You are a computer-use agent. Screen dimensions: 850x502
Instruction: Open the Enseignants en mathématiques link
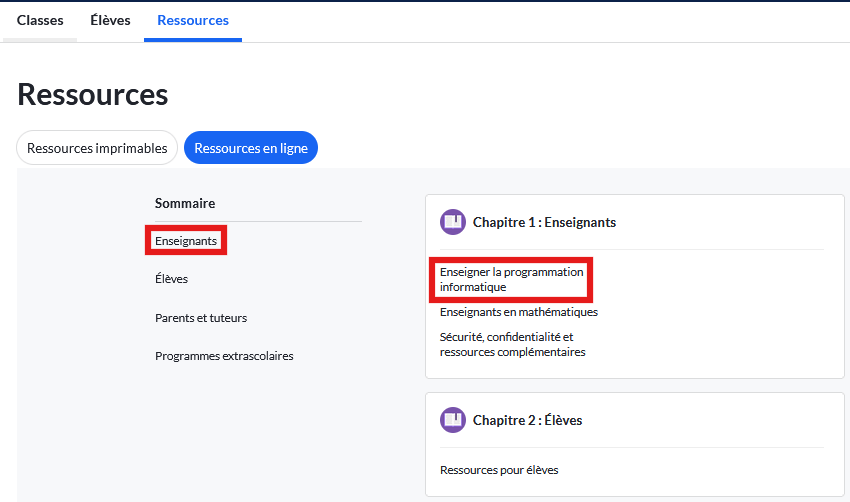tap(518, 312)
